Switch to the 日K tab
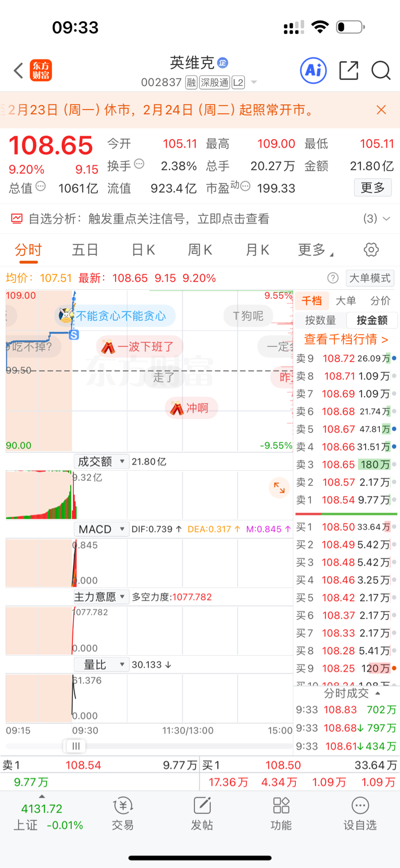The height and width of the screenshot is (868, 400). (143, 250)
